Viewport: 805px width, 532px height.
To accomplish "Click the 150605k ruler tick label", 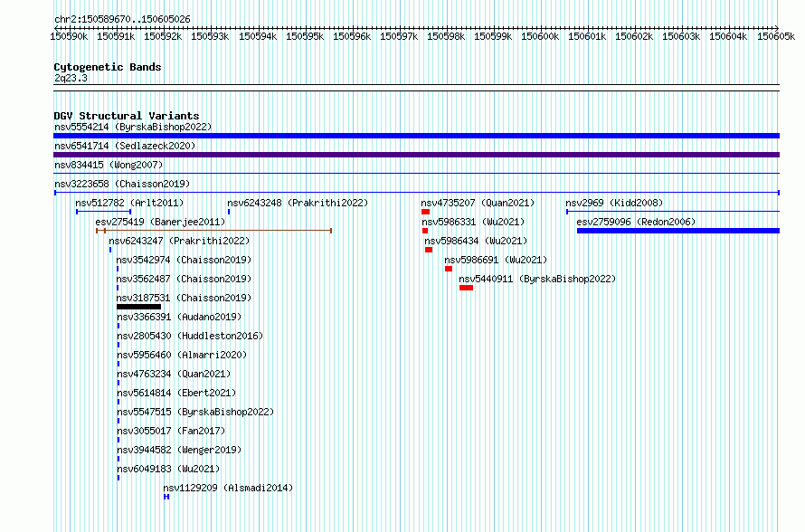I will pyautogui.click(x=776, y=36).
